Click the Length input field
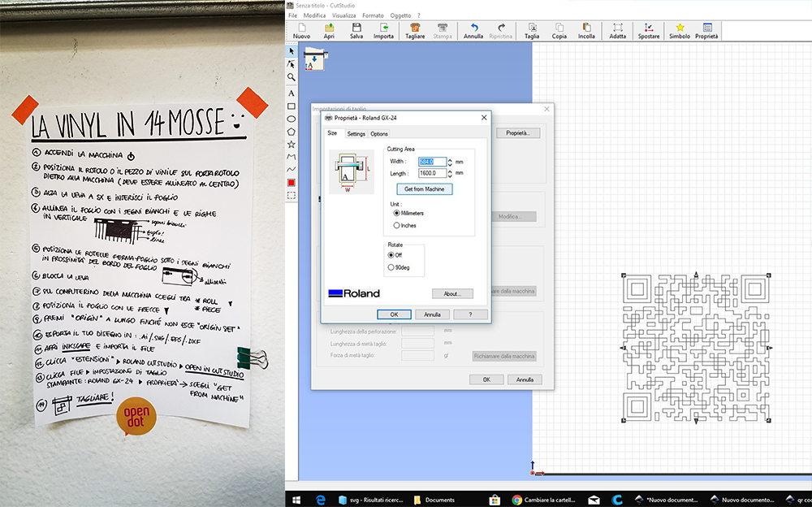 tap(432, 173)
